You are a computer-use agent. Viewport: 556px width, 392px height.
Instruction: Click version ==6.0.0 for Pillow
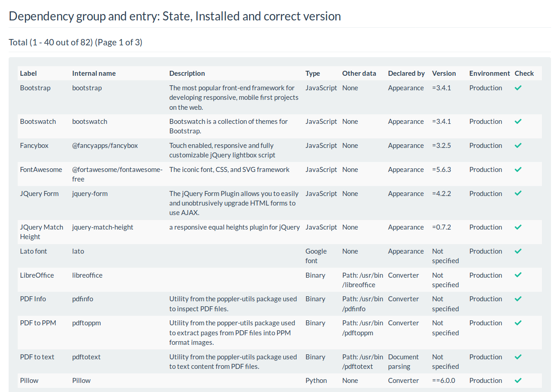coord(443,381)
